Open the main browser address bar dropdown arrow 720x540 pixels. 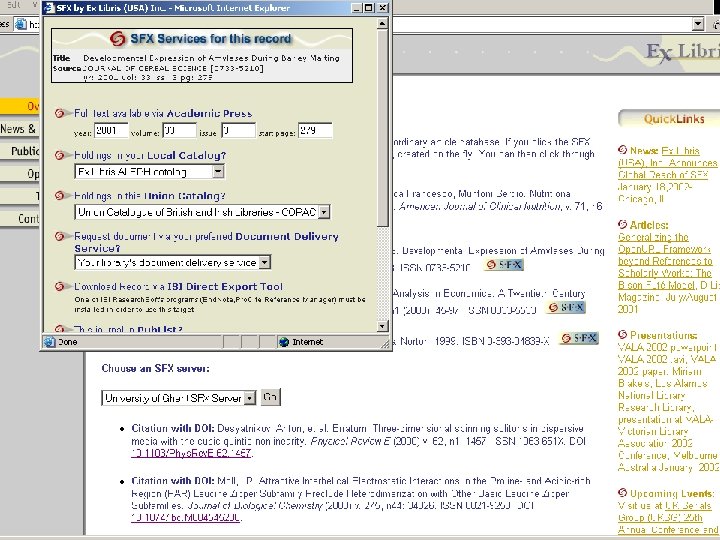(698, 24)
